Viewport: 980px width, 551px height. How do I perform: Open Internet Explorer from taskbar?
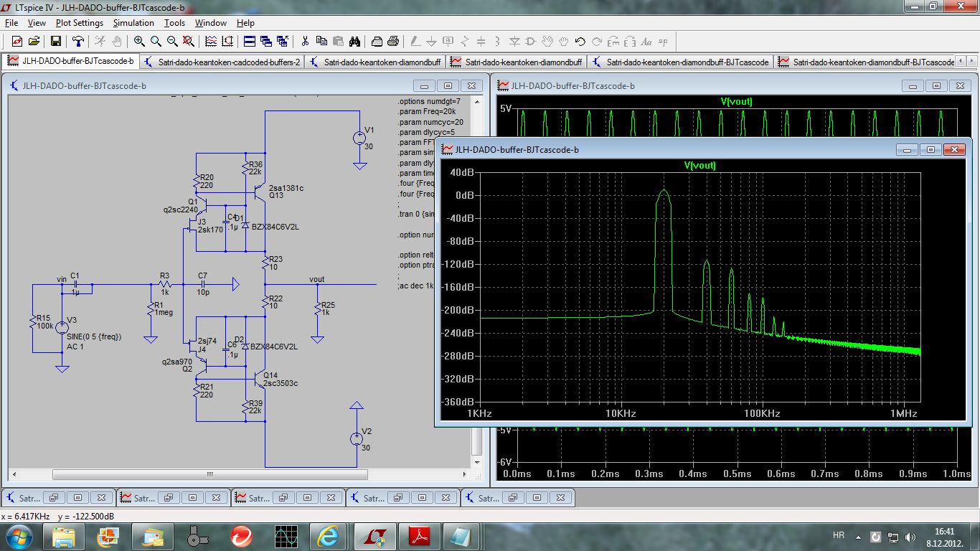click(x=329, y=535)
